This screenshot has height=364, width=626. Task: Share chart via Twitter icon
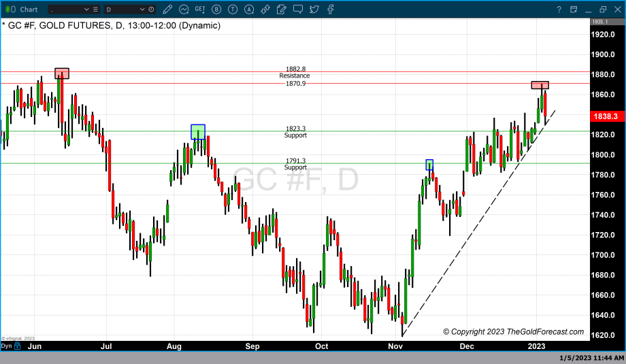pyautogui.click(x=313, y=9)
